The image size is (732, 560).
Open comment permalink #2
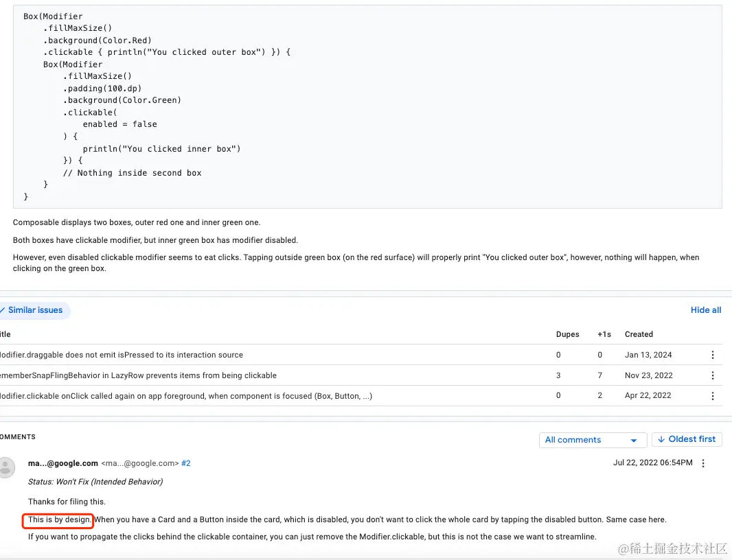click(x=185, y=463)
